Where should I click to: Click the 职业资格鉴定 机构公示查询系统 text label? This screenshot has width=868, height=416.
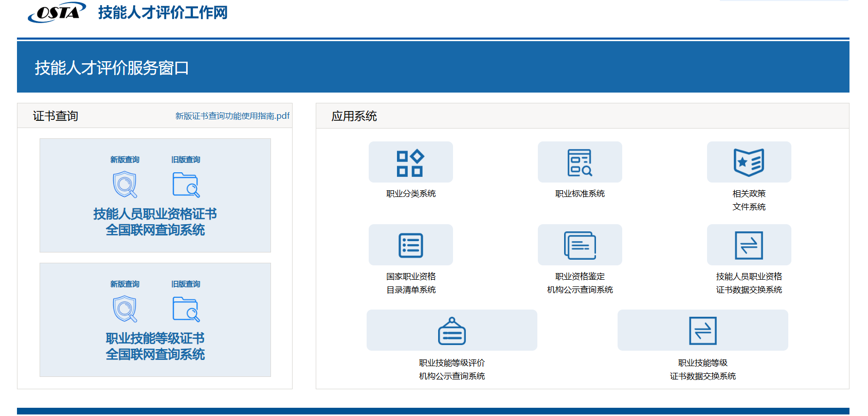coord(580,283)
